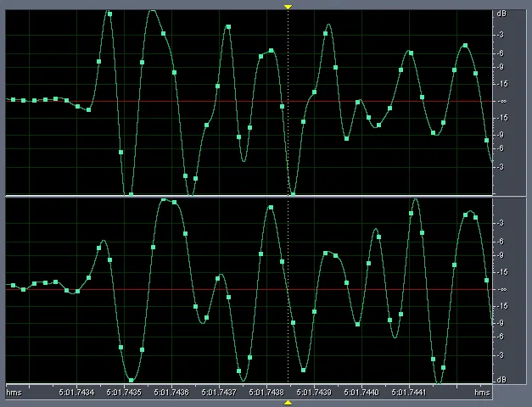Image resolution: width=532 pixels, height=407 pixels.
Task: Click the hms label at the ruler's left end
Action: tap(14, 393)
